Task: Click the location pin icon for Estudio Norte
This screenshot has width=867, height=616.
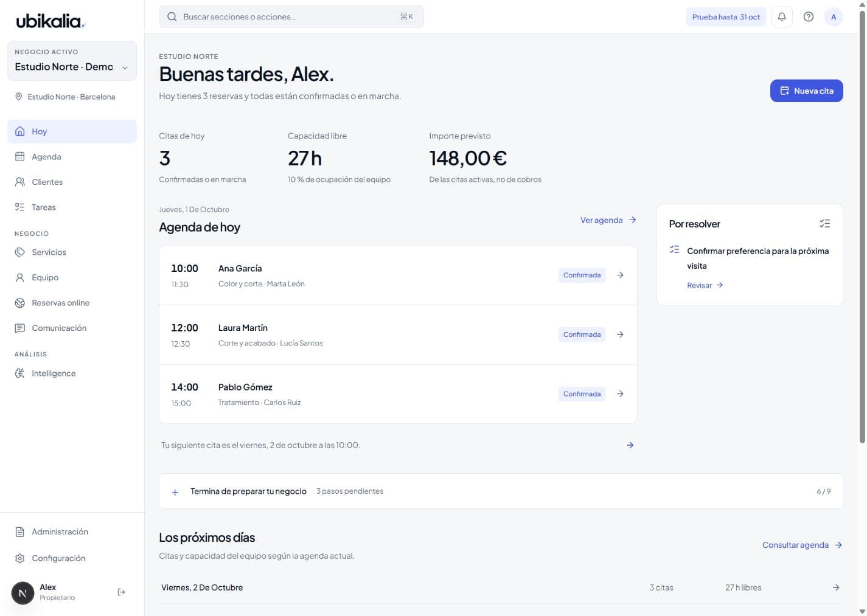Action: [19, 97]
